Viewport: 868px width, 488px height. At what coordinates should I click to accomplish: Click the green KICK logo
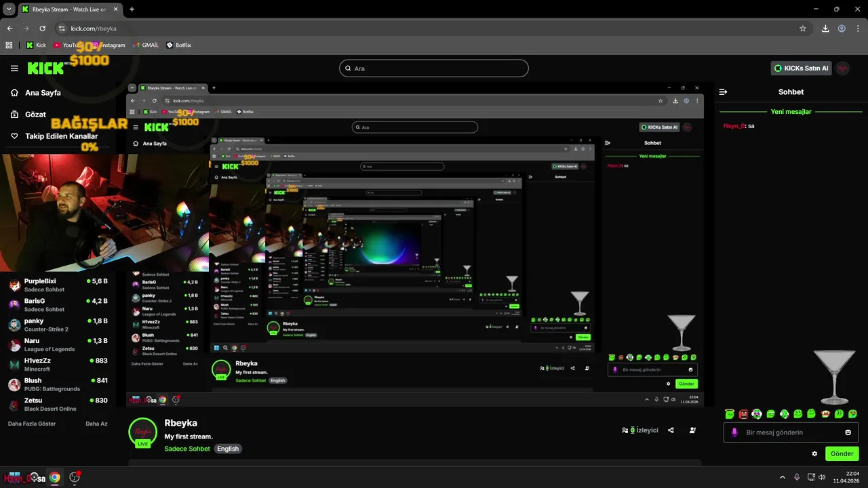point(45,68)
